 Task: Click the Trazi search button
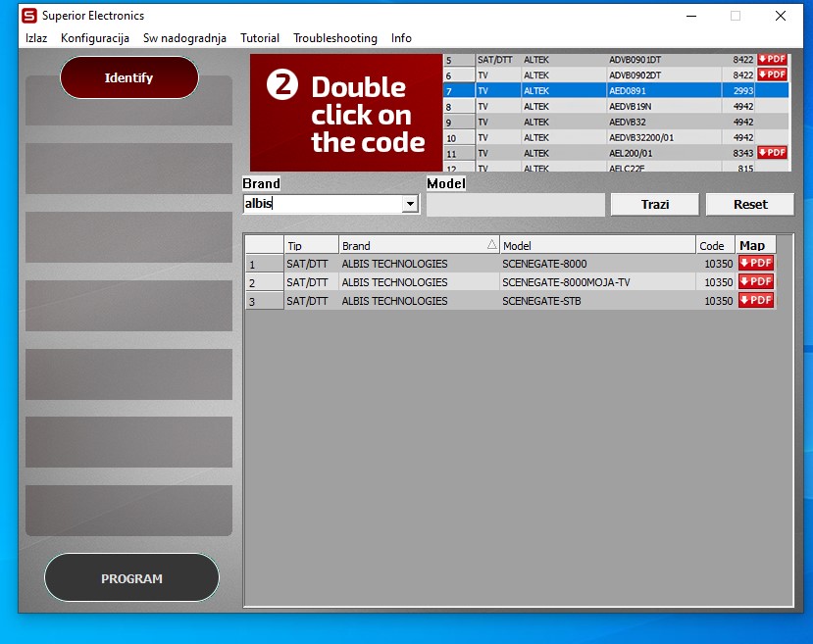pyautogui.click(x=655, y=204)
